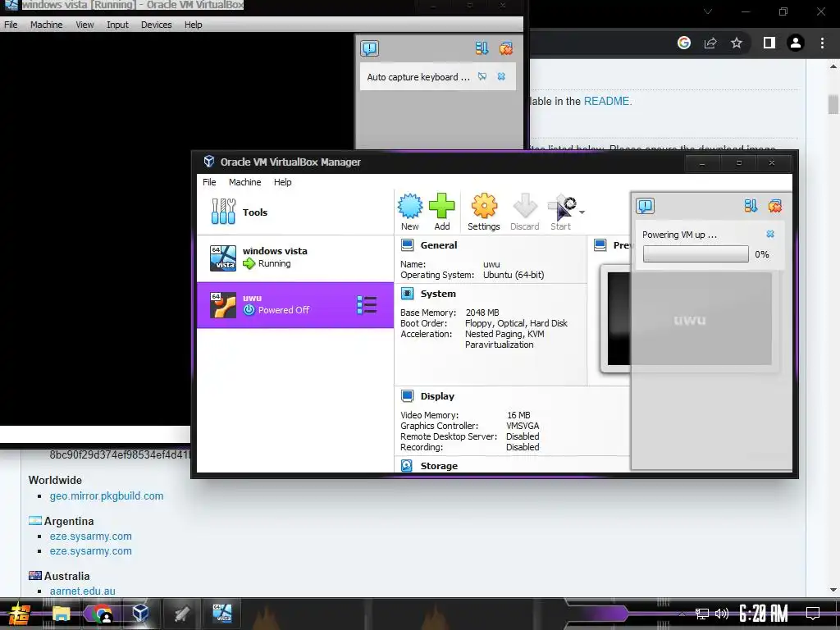The height and width of the screenshot is (630, 840).
Task: Expand the Start button dropdown arrow
Action: click(x=582, y=212)
